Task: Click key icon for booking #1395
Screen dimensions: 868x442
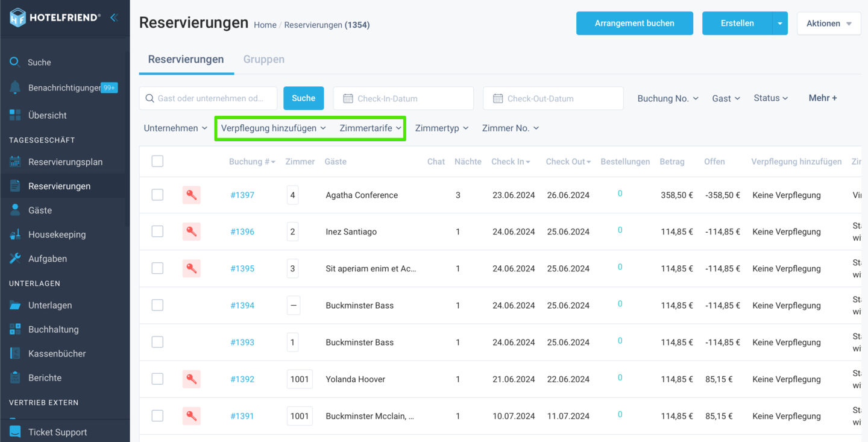Action: click(x=192, y=268)
